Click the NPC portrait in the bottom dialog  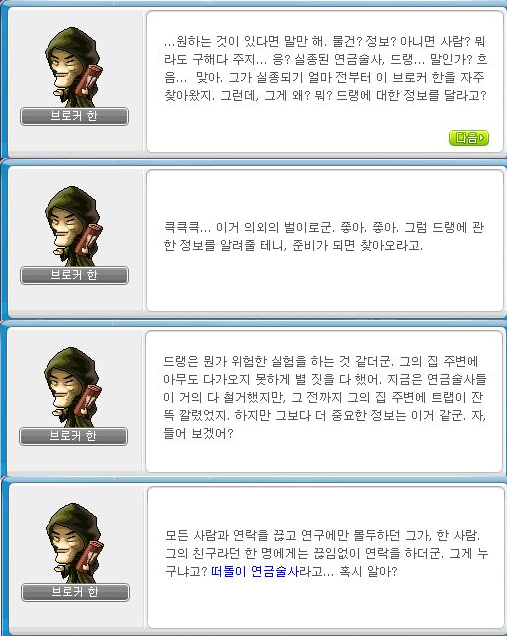click(75, 543)
